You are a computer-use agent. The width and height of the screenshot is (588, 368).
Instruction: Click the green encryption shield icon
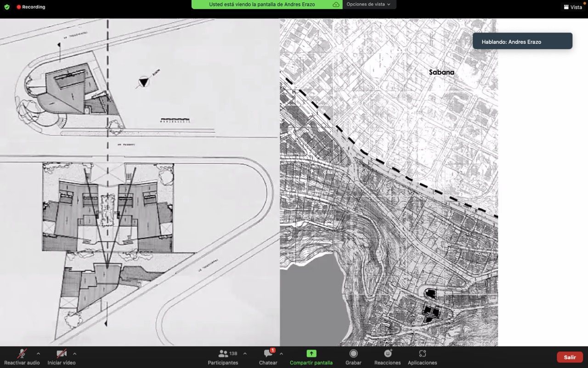pos(7,7)
